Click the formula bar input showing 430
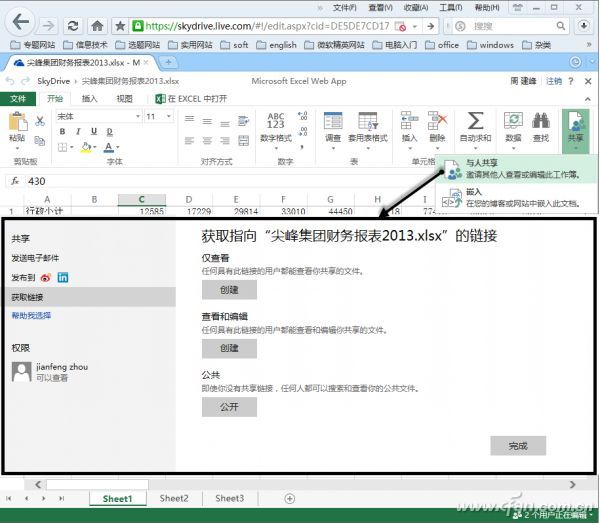Viewport: 600px width, 523px height. 230,181
